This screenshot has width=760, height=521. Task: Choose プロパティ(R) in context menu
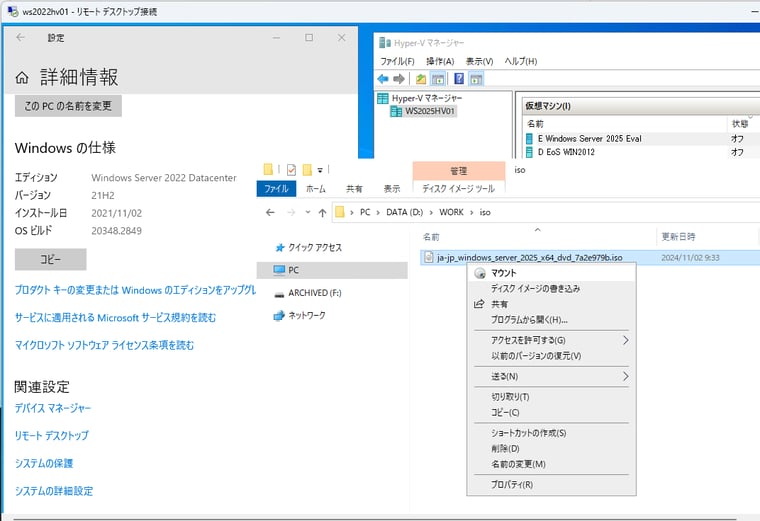[x=552, y=485]
